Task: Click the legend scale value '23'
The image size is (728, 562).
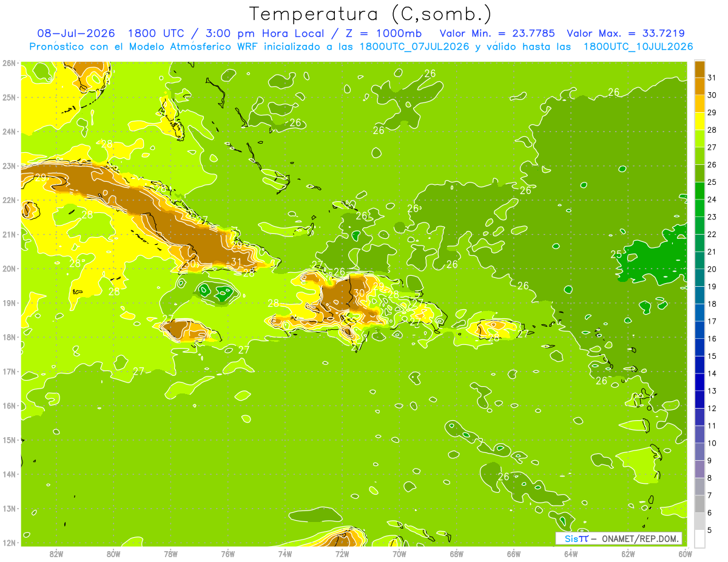Action: pyautogui.click(x=712, y=217)
